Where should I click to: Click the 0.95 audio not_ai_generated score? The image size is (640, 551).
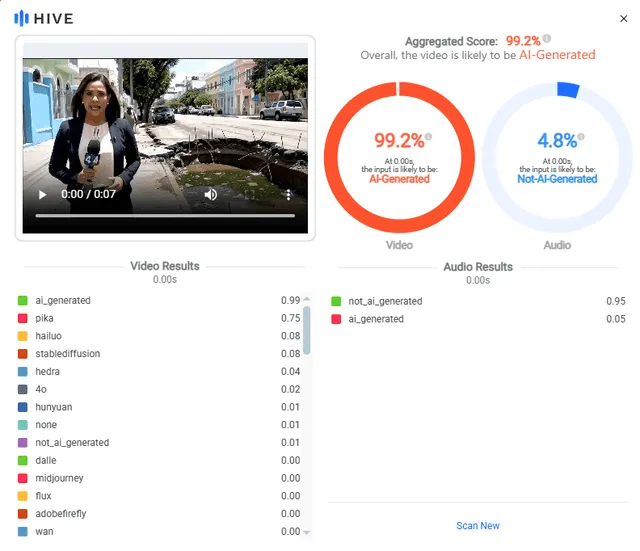coord(616,301)
